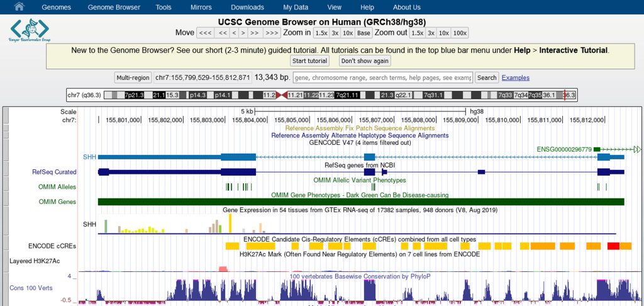Image resolution: width=644 pixels, height=306 pixels.
Task: Open the Genomes menu
Action: click(x=56, y=7)
